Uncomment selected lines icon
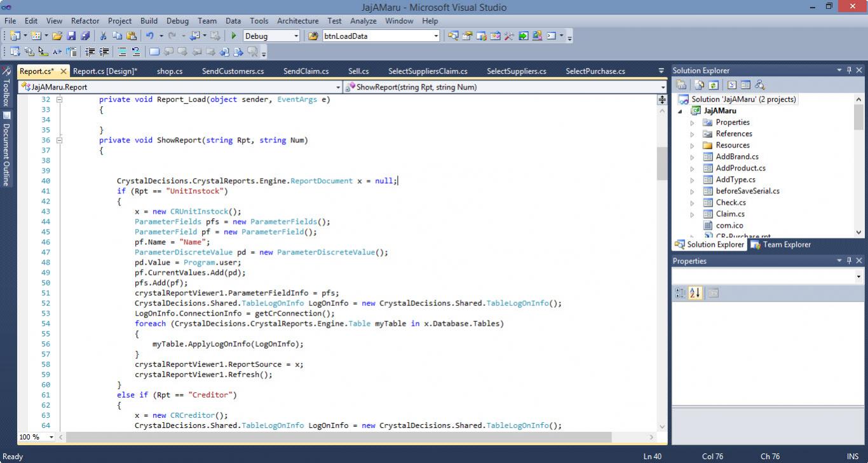Screen dimensions: 868x463 135,52
